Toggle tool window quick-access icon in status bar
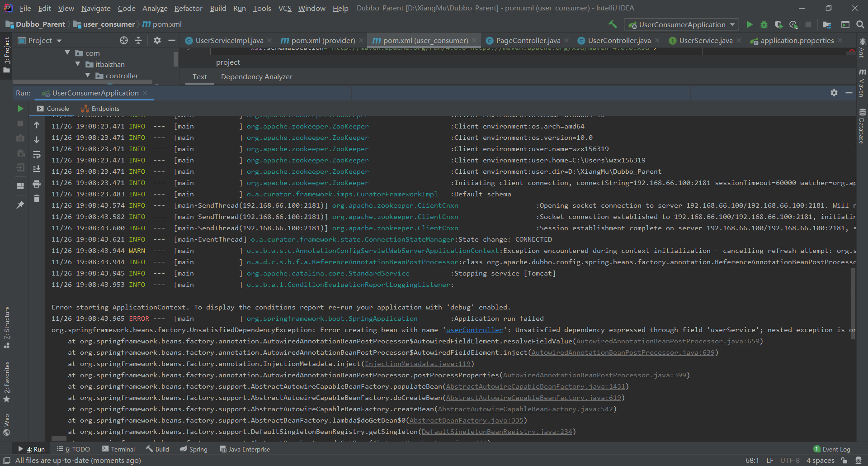 click(7, 460)
